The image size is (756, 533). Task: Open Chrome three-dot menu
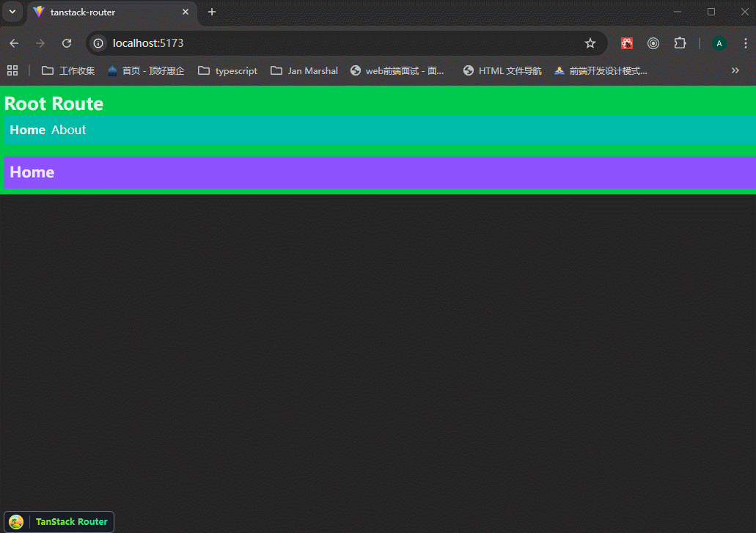pyautogui.click(x=745, y=43)
